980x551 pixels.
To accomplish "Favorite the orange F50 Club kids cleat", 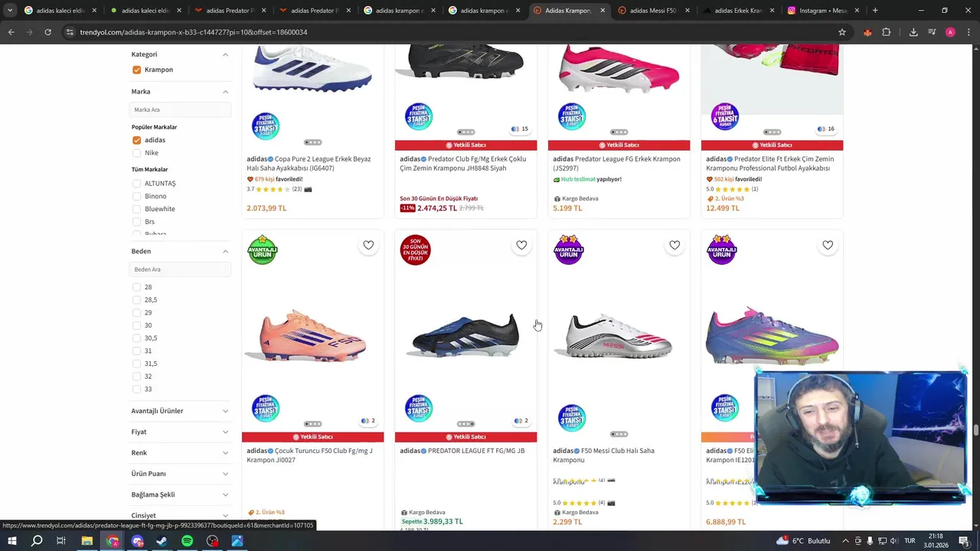I will [368, 245].
